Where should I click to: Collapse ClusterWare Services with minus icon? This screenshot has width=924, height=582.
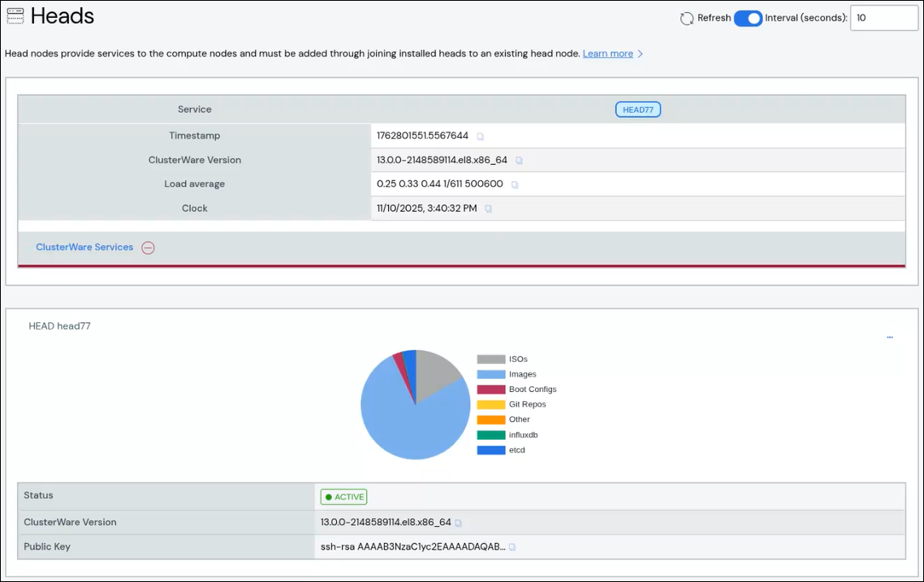[x=148, y=248]
